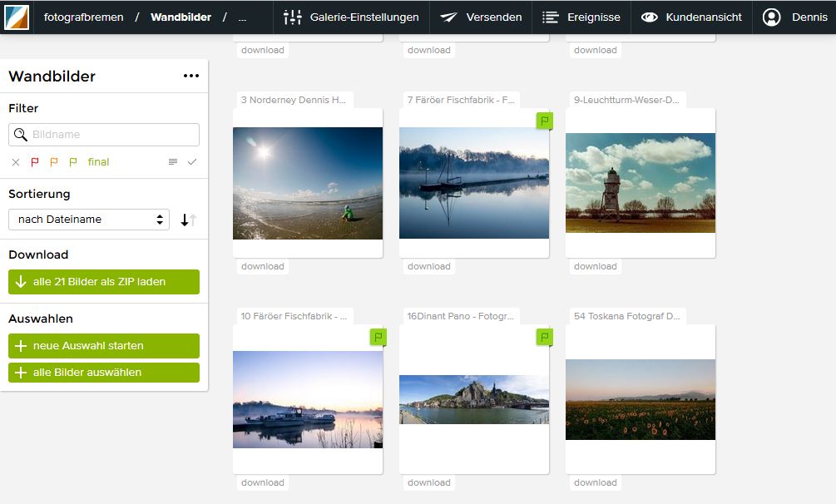This screenshot has height=504, width=836.
Task: Toggle the checkmark filter icon
Action: [192, 161]
